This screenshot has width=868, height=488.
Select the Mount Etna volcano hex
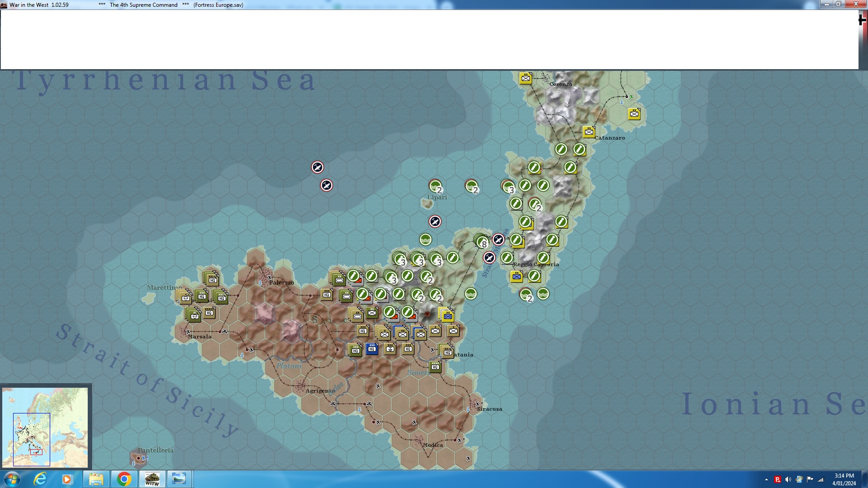click(427, 314)
